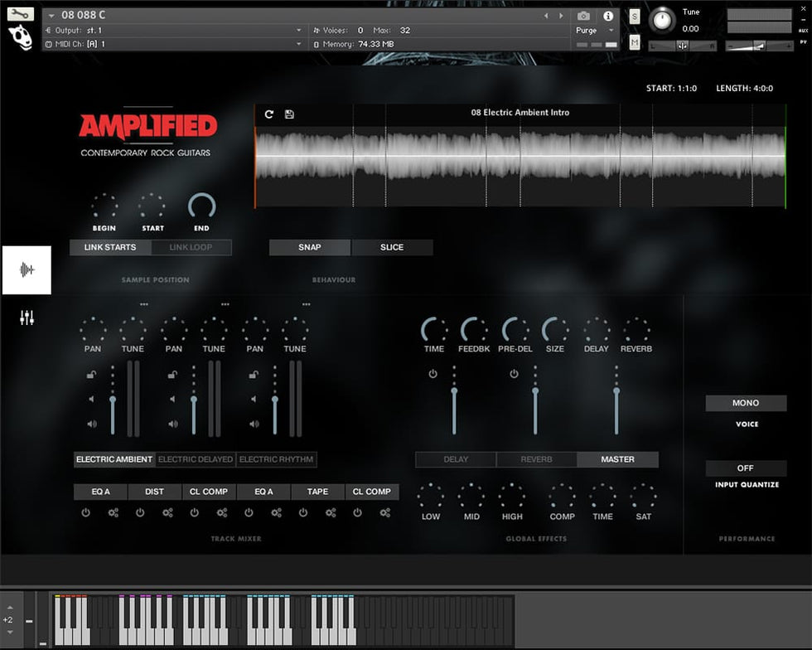Open the instrument info icon

608,16
